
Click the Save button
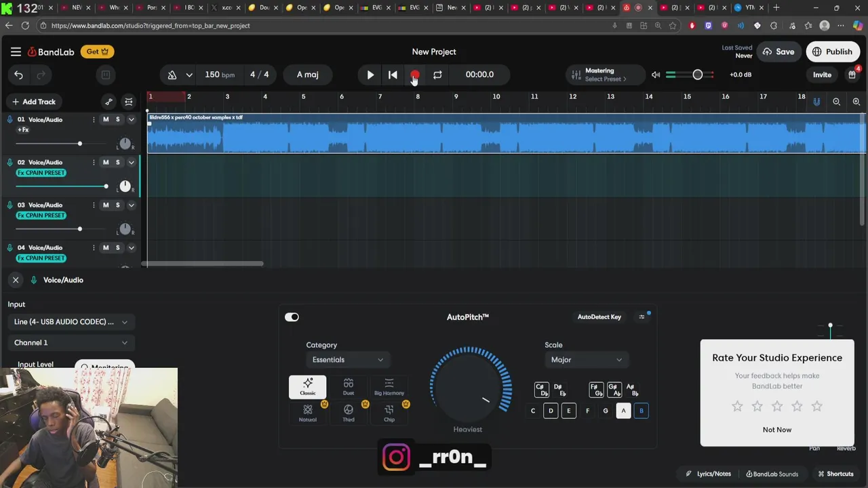click(778, 52)
